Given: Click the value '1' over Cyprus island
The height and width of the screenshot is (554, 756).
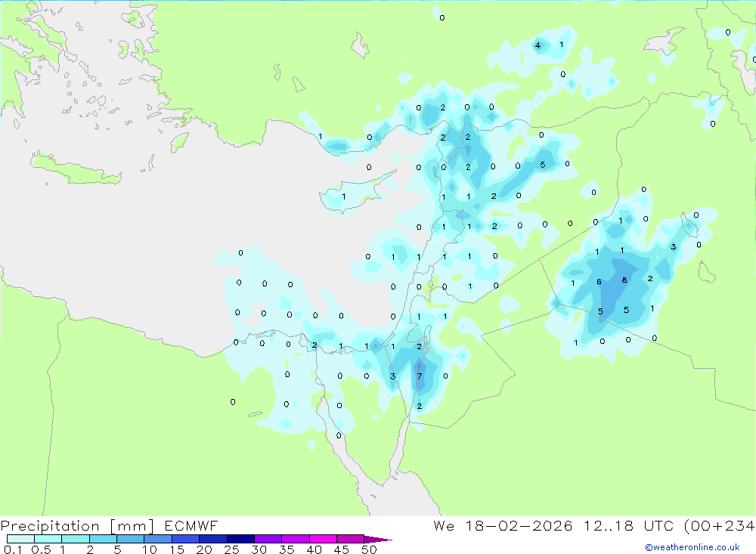Looking at the screenshot, I should pyautogui.click(x=344, y=197).
